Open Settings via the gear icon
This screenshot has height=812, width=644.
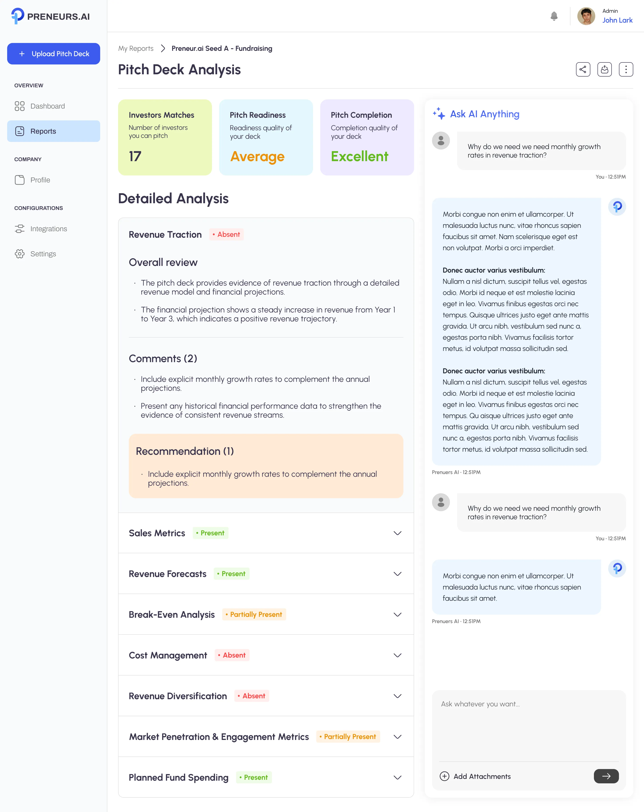click(20, 253)
